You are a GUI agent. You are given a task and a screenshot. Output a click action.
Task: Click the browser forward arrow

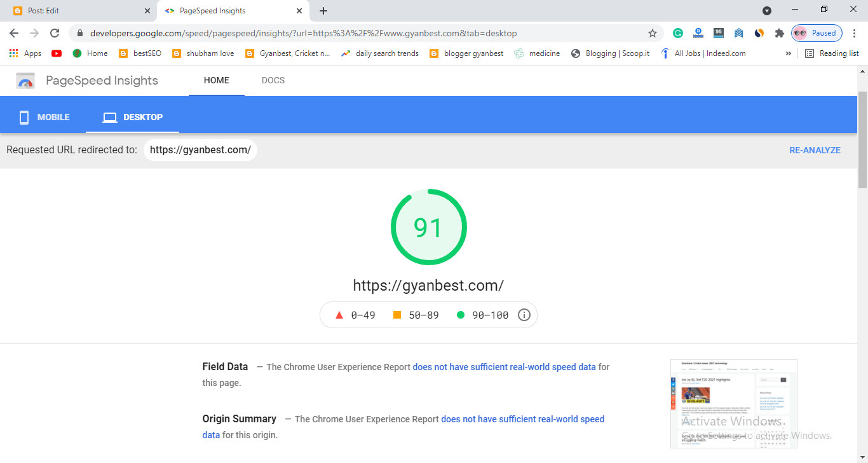click(x=34, y=33)
